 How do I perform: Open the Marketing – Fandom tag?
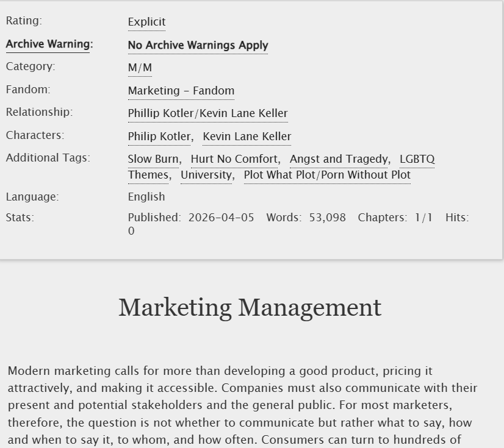pos(181,91)
